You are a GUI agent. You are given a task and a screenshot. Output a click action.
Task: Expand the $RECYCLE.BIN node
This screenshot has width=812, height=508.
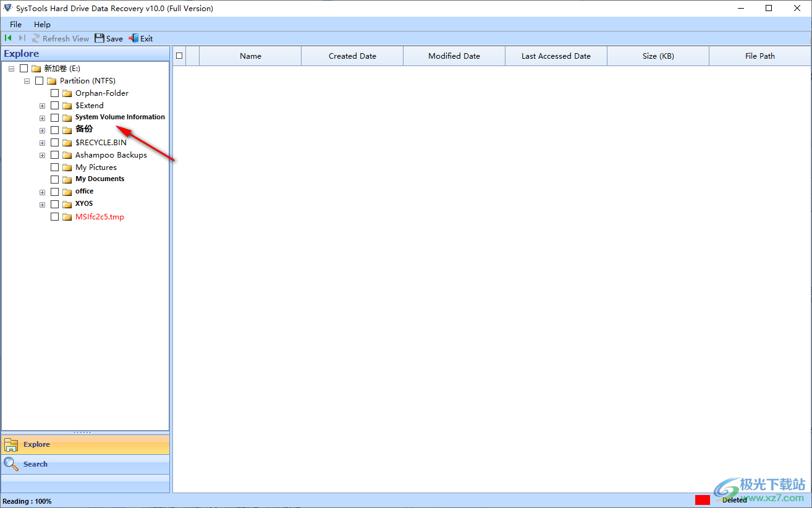(x=42, y=143)
